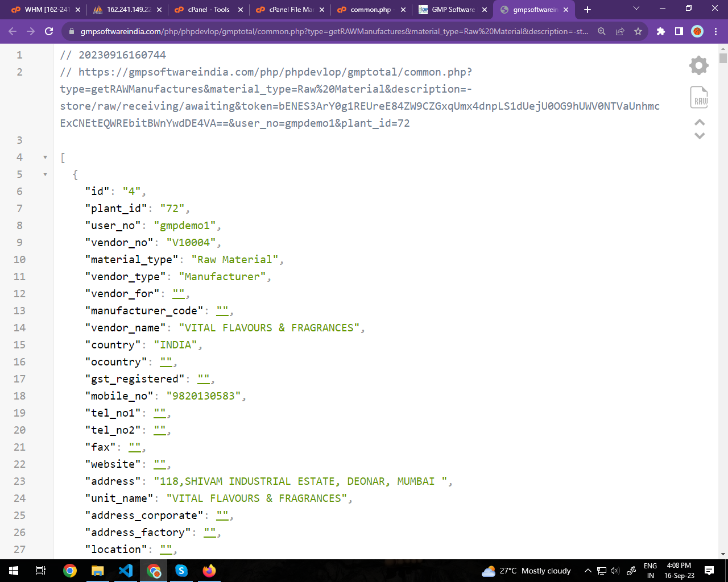Open the zoom magnifier in address bar
The width and height of the screenshot is (728, 582).
[x=601, y=31]
